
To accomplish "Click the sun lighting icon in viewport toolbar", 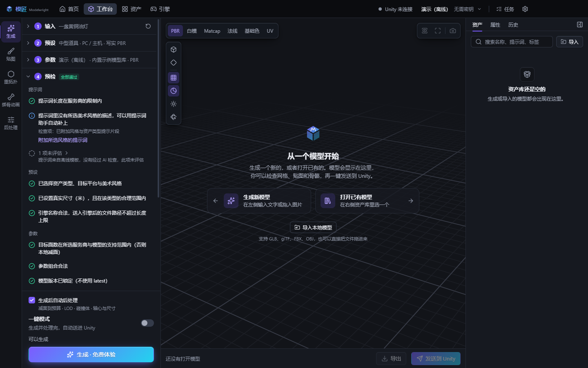I will coord(174,104).
